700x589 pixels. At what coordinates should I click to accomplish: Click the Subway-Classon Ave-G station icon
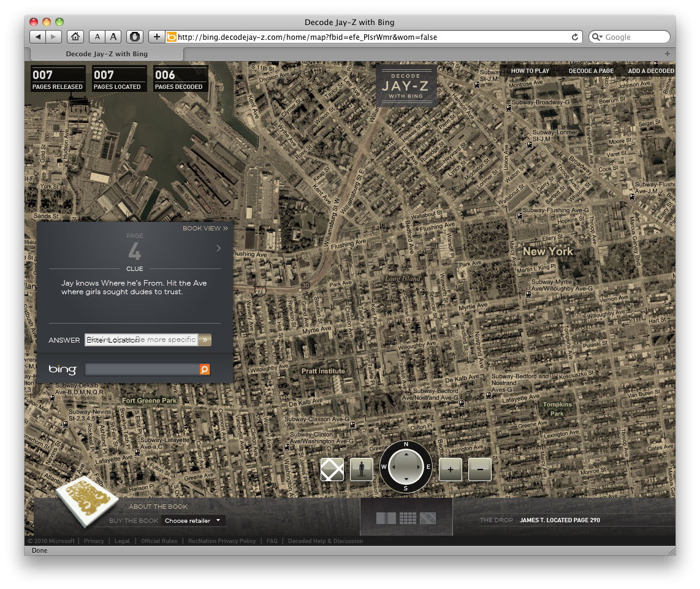point(352,425)
